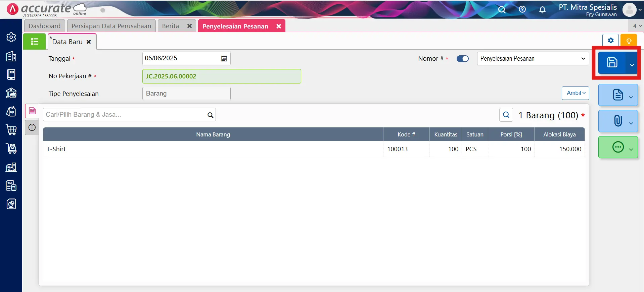Select the T-Shirt item row
Screen dimensions: 644x292
pos(314,149)
